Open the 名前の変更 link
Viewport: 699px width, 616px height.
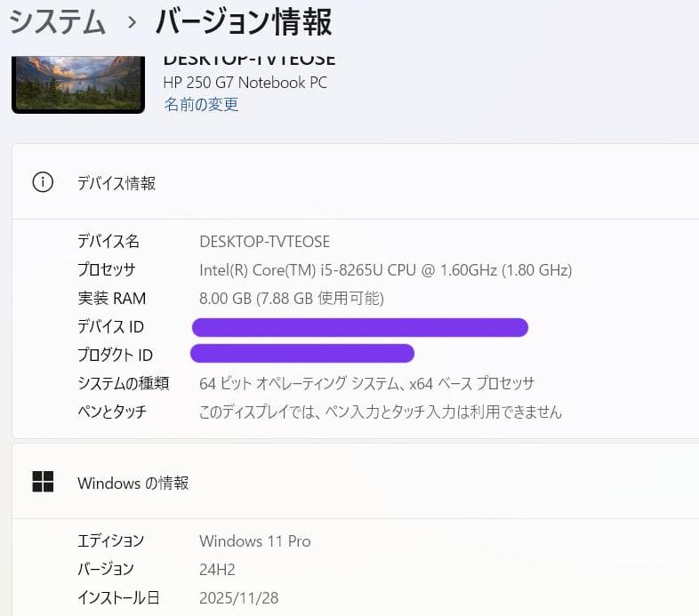point(201,105)
